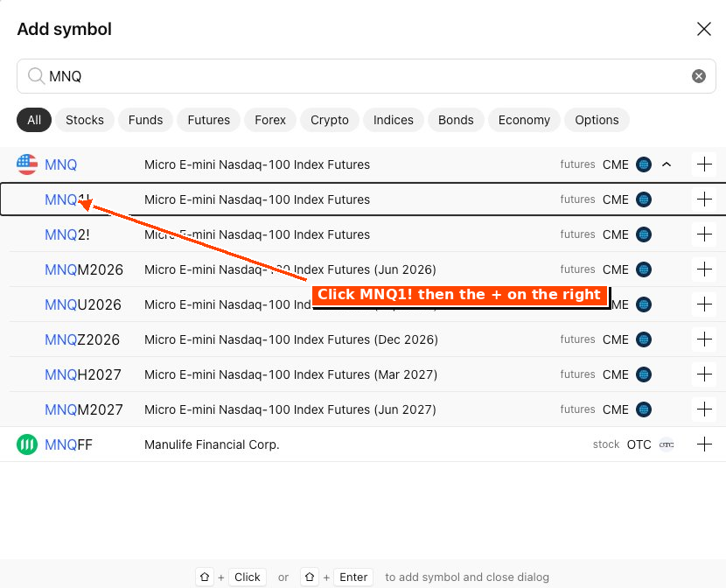Add MNQH2027 via the plus icon
Viewport: 726px width, 588px height.
coord(704,374)
